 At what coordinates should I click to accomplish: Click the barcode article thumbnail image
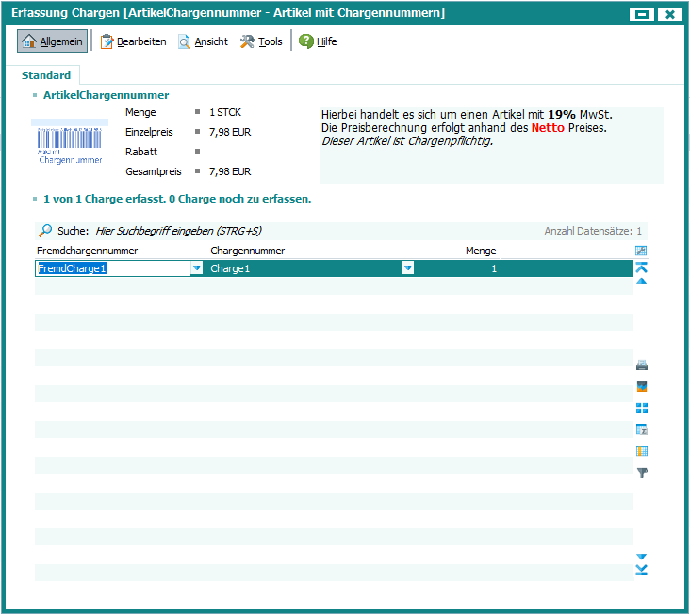click(70, 142)
